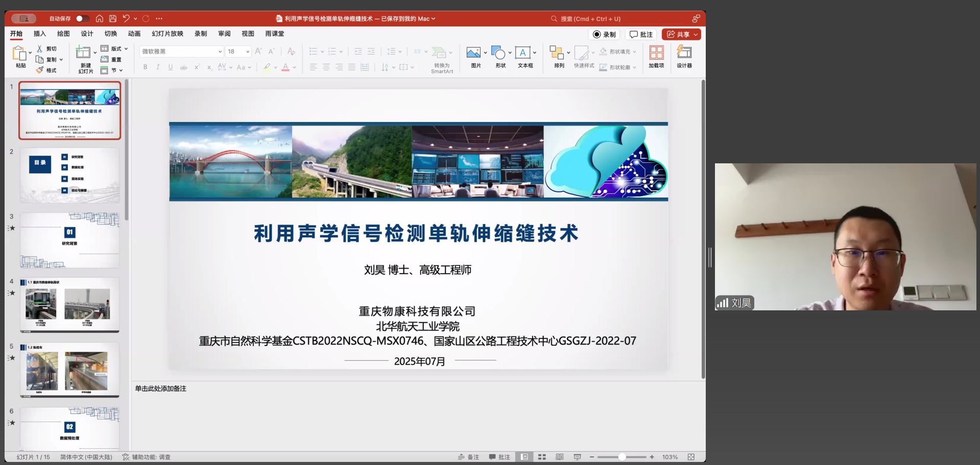Open the 排列 arrange dropdown arrow

click(568, 53)
